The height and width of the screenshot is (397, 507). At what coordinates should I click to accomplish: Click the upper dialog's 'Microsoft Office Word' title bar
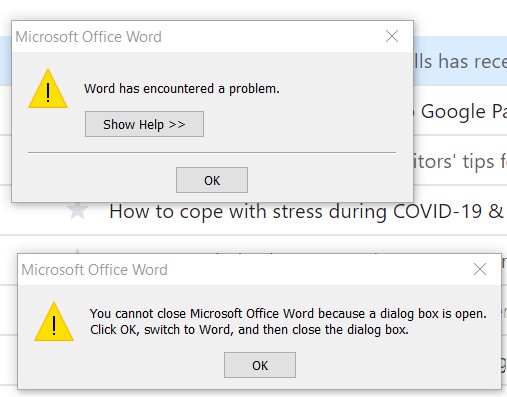tap(89, 37)
